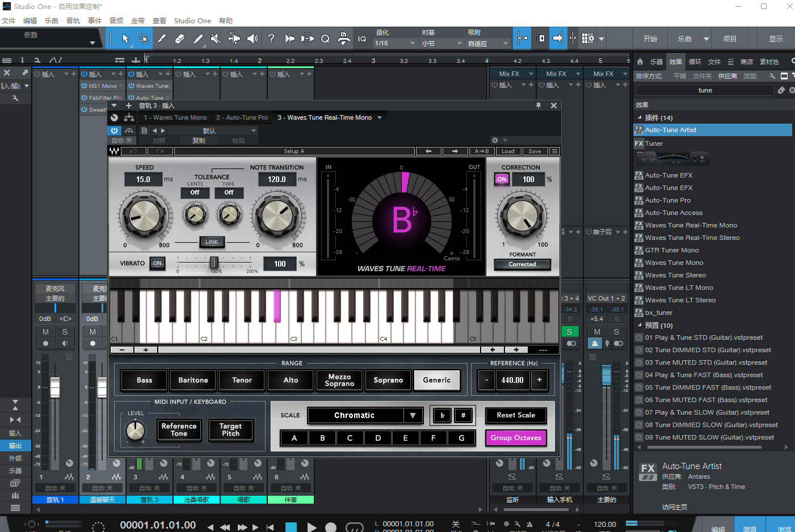Toggle vibrato ON button
795x532 pixels.
[x=157, y=263]
